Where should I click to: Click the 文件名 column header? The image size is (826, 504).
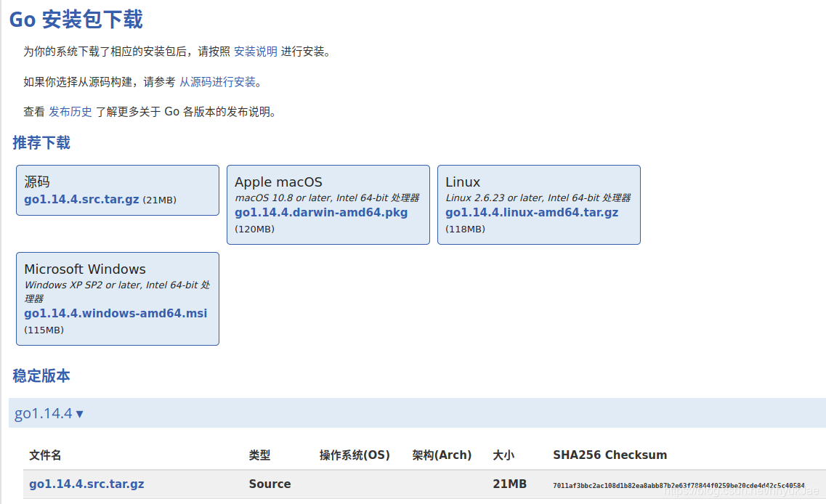point(45,455)
